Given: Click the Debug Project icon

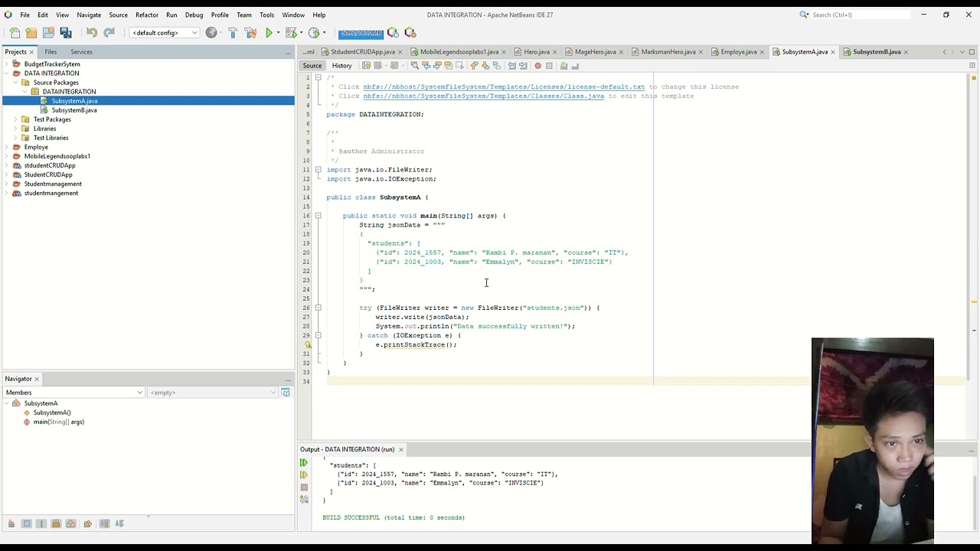Looking at the screenshot, I should tap(290, 33).
